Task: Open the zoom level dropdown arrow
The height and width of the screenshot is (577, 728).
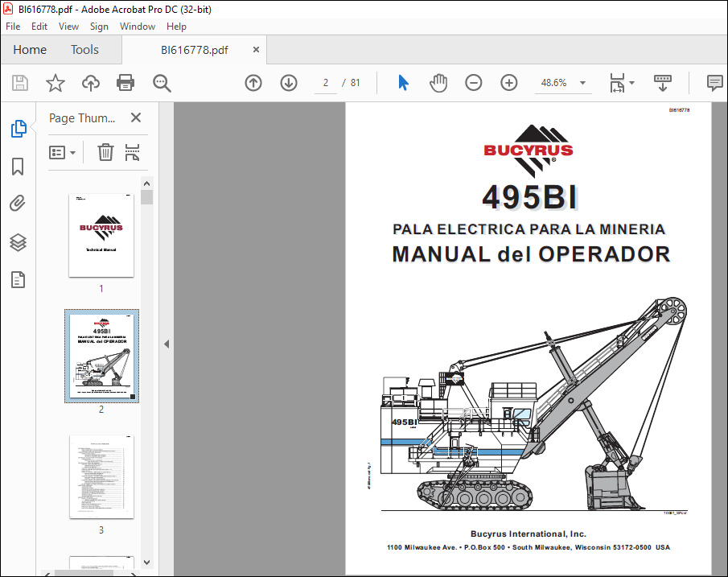Action: click(582, 83)
